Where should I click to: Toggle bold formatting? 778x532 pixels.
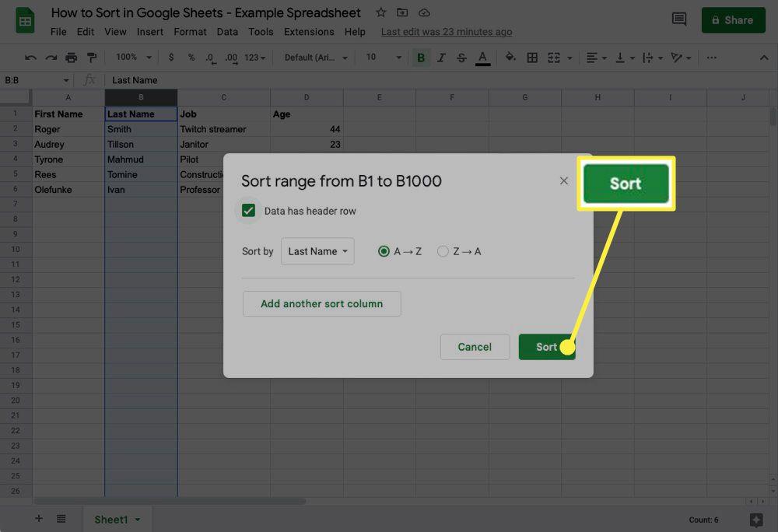click(421, 58)
